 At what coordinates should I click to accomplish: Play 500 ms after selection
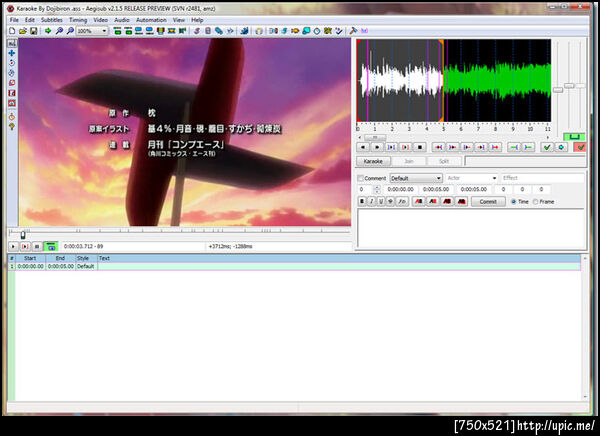click(453, 147)
